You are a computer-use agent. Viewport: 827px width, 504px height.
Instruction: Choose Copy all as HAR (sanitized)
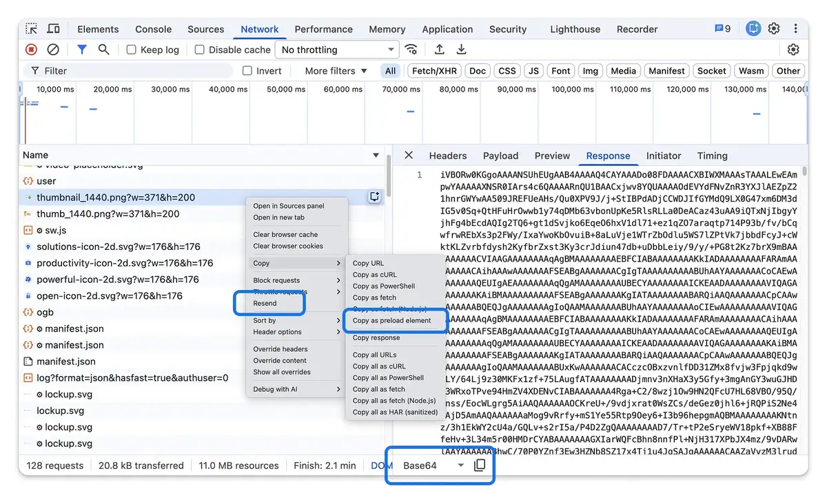click(x=395, y=412)
